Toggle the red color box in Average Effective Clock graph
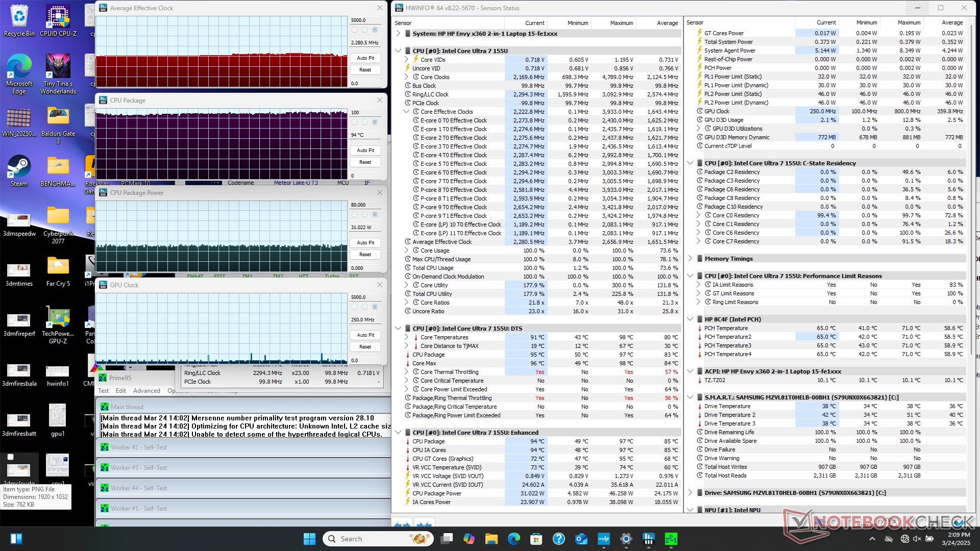 coord(355,30)
